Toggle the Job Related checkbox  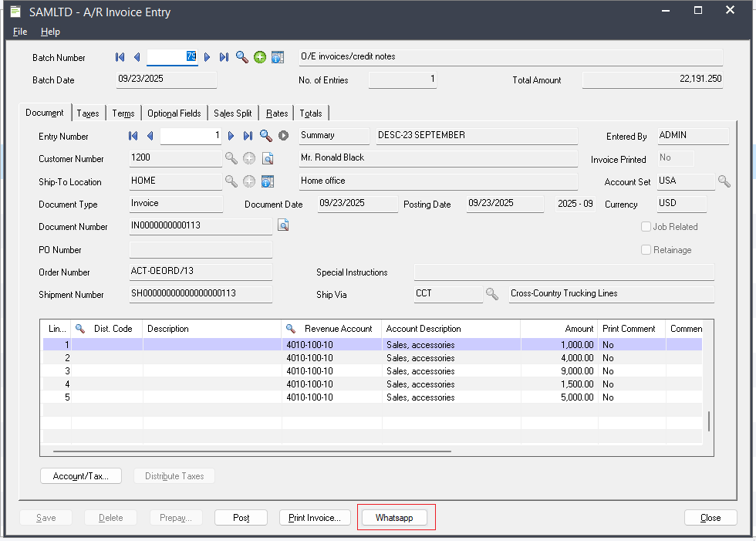click(646, 227)
